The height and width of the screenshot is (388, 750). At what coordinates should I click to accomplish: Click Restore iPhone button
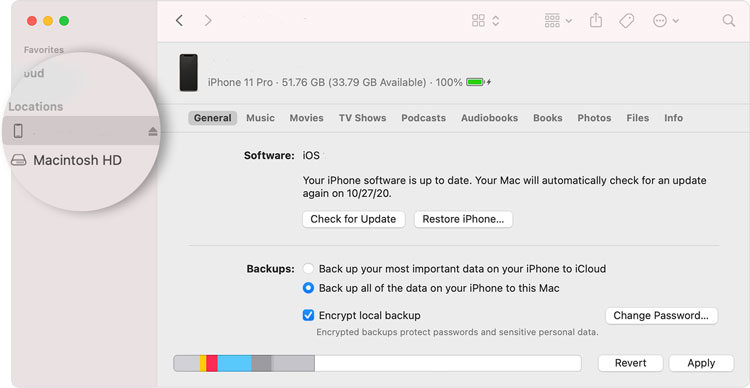pyautogui.click(x=463, y=220)
